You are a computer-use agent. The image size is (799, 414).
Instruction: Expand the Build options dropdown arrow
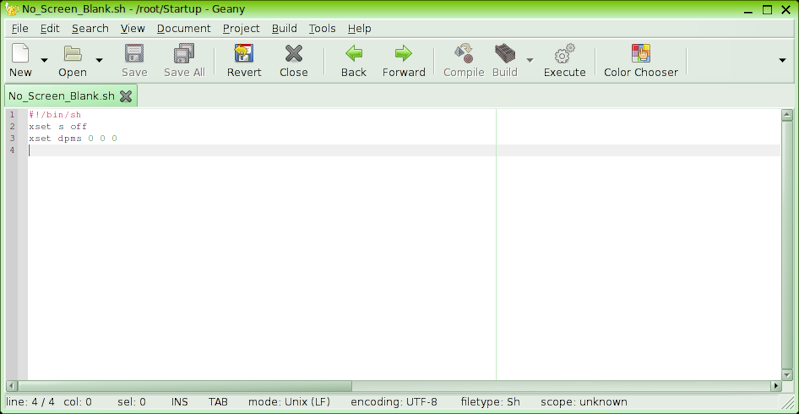530,60
